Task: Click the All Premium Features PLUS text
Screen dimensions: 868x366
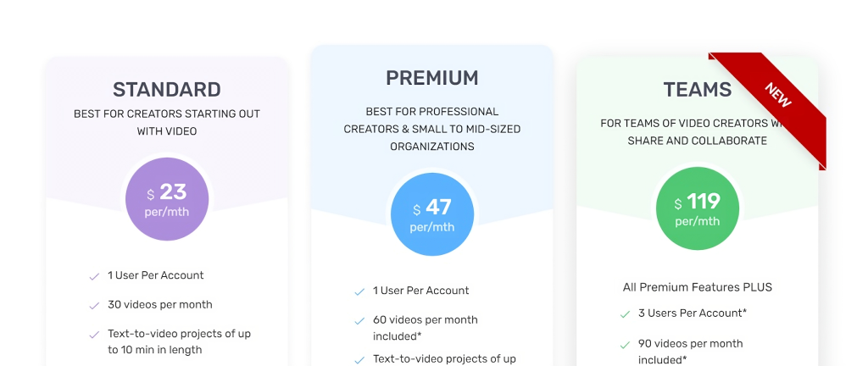Action: 697,287
